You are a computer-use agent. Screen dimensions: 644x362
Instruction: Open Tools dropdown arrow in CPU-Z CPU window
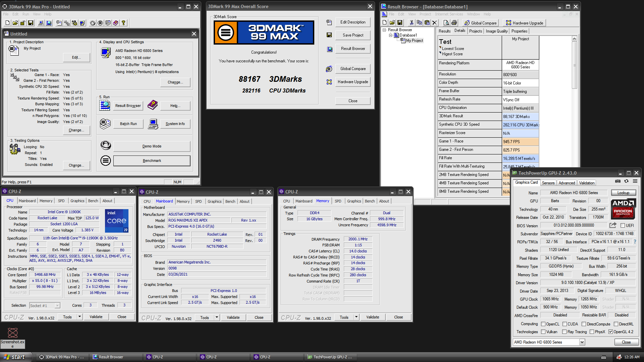(79, 317)
